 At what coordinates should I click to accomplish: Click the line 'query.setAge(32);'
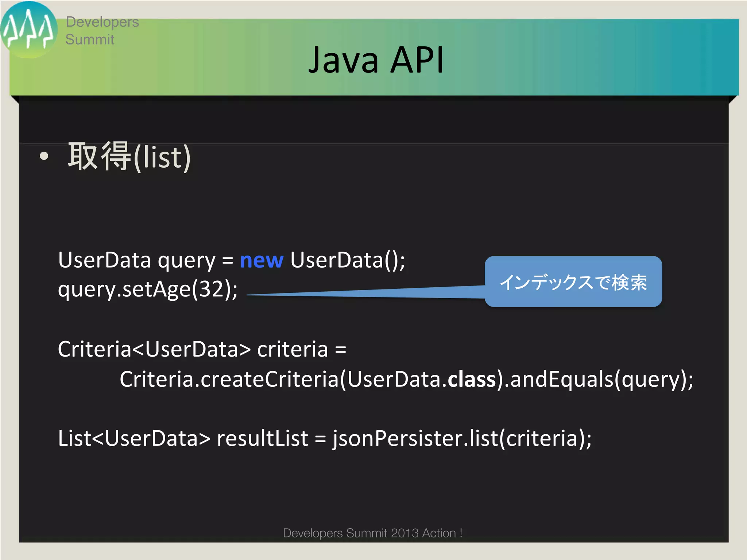[148, 290]
